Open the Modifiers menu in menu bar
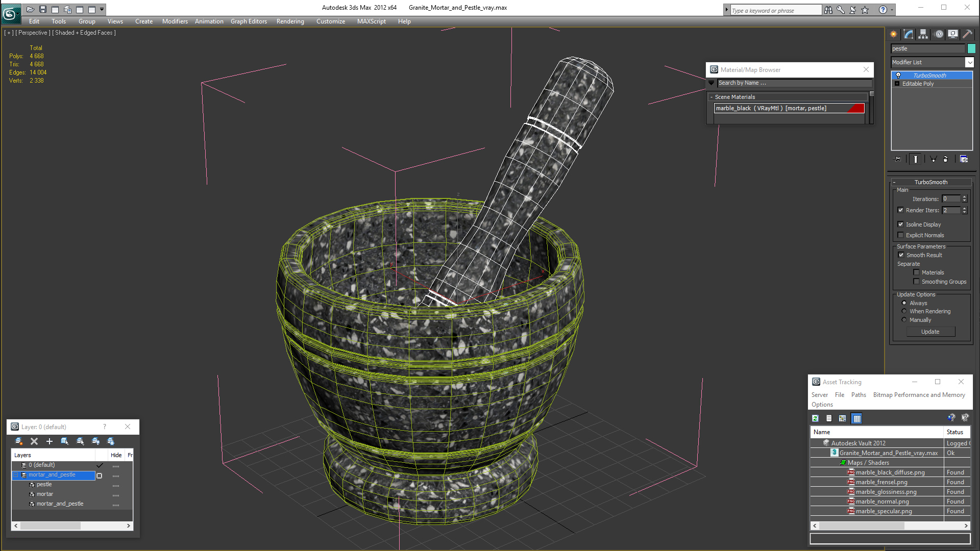 tap(175, 21)
